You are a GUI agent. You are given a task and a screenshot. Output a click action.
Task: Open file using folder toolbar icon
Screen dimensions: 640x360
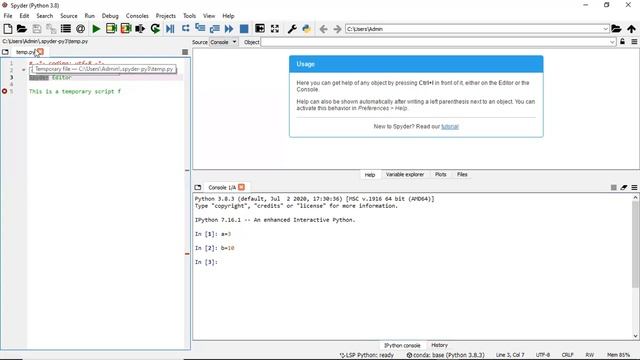(x=22, y=29)
